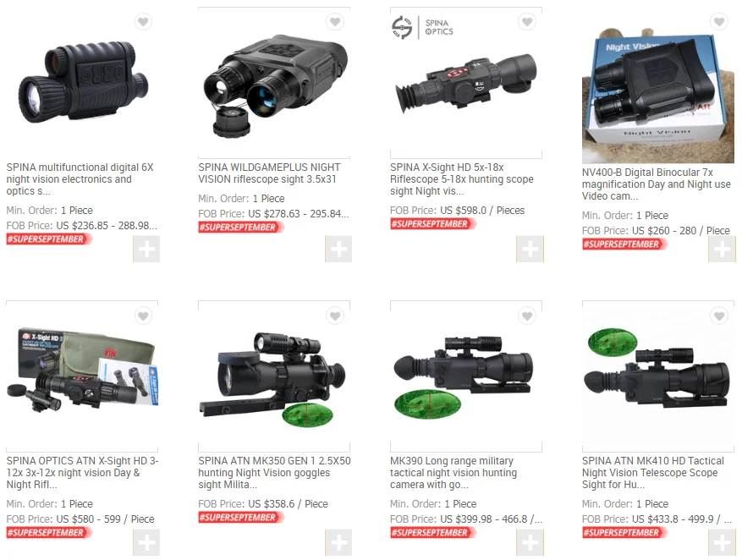Click plus button under SPINA multifunctional 6X listing

(x=146, y=249)
